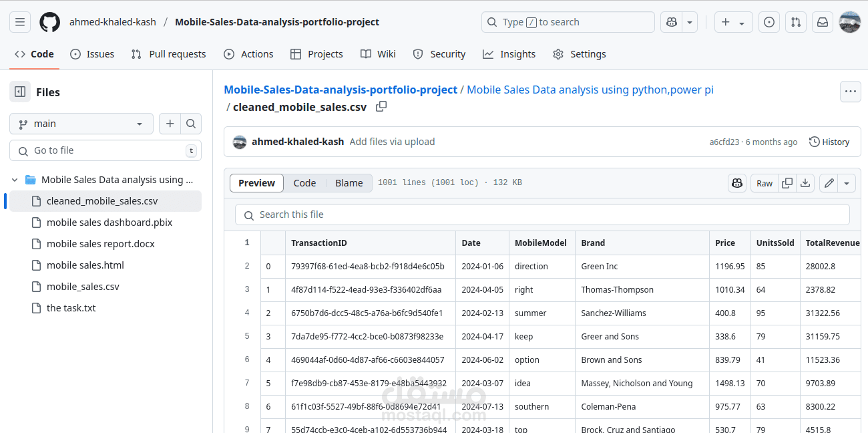The image size is (868, 433).
Task: Download the raw CSV with the download icon
Action: tap(805, 182)
